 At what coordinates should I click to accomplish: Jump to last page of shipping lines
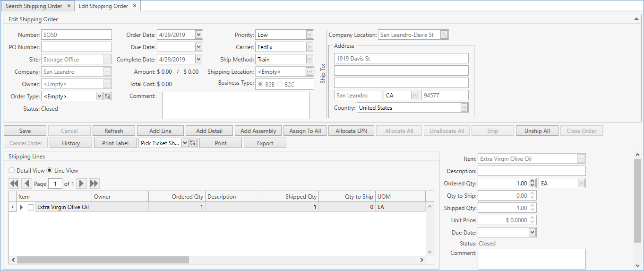coord(94,184)
